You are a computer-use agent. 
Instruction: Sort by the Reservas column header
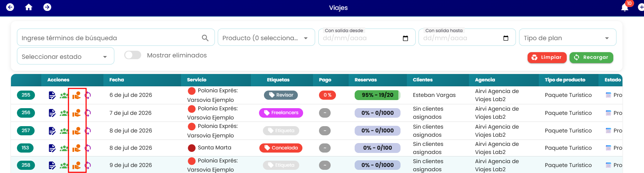(x=366, y=80)
